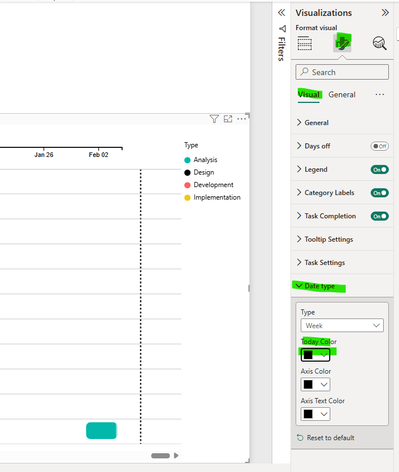Open the Today Color picker
The height and width of the screenshot is (472, 399).
tap(315, 355)
